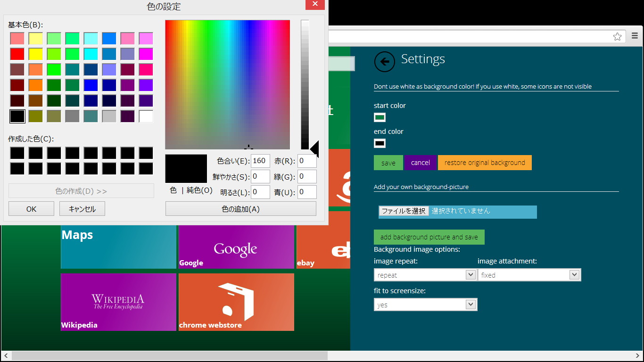Click the 色合い(E) hue input field
644x362 pixels.
(260, 161)
